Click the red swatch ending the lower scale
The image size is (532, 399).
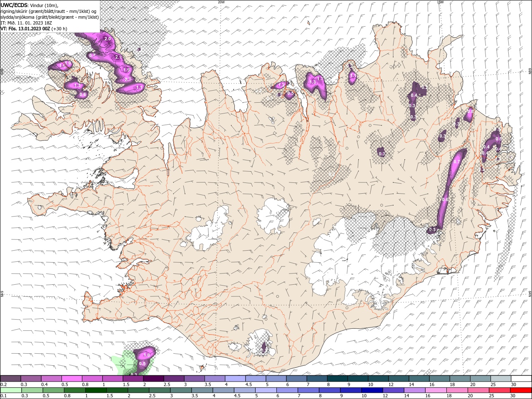pos(521,390)
